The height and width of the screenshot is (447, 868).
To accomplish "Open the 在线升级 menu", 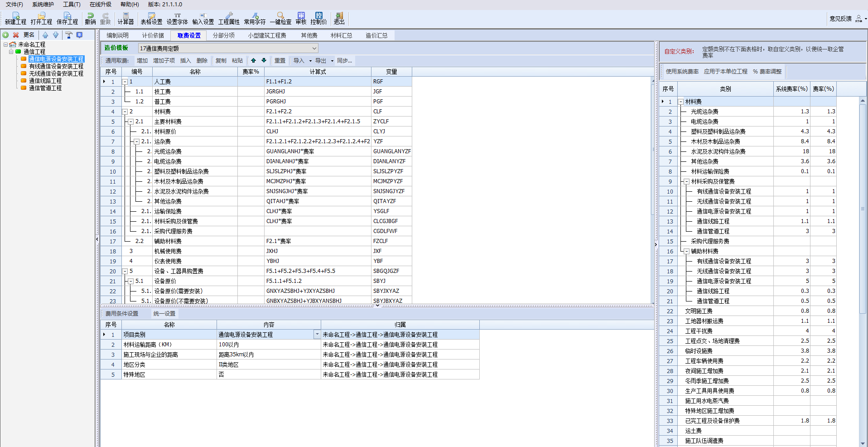I will click(100, 5).
